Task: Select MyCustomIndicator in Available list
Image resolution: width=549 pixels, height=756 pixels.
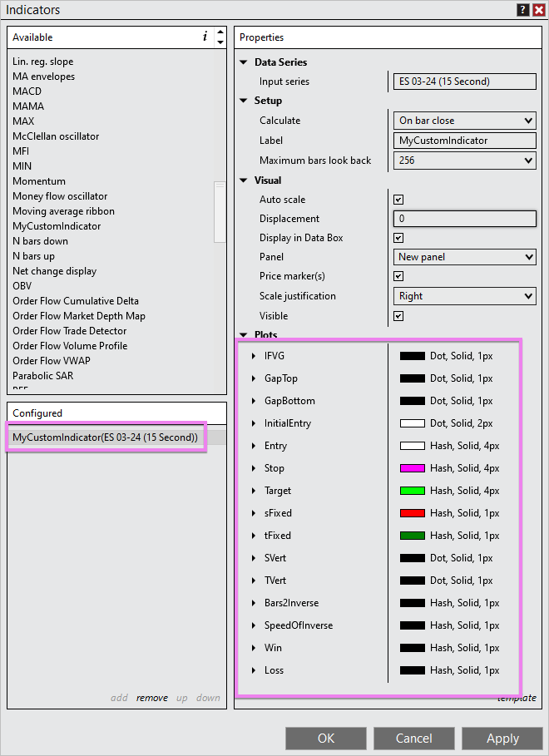Action: coord(57,226)
